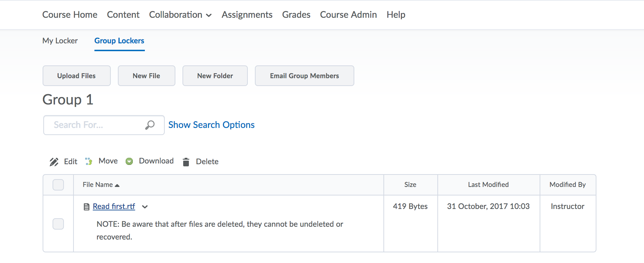The height and width of the screenshot is (263, 644).
Task: Click the Edit pencil icon
Action: tap(54, 162)
